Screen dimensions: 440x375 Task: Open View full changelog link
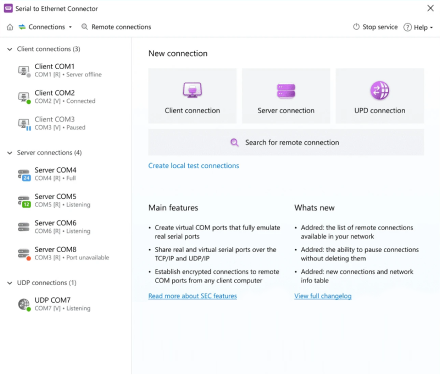click(323, 296)
